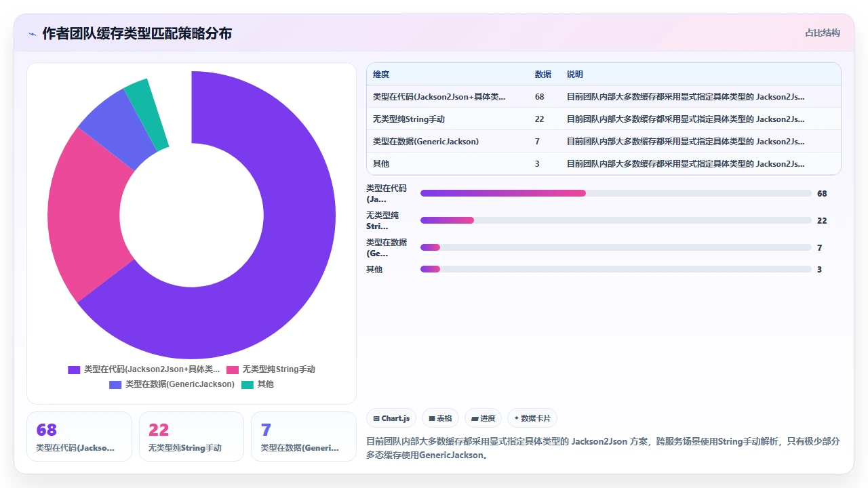This screenshot has width=868, height=488.
Task: Toggle the teal legend swatch 其他
Action: pyautogui.click(x=248, y=384)
